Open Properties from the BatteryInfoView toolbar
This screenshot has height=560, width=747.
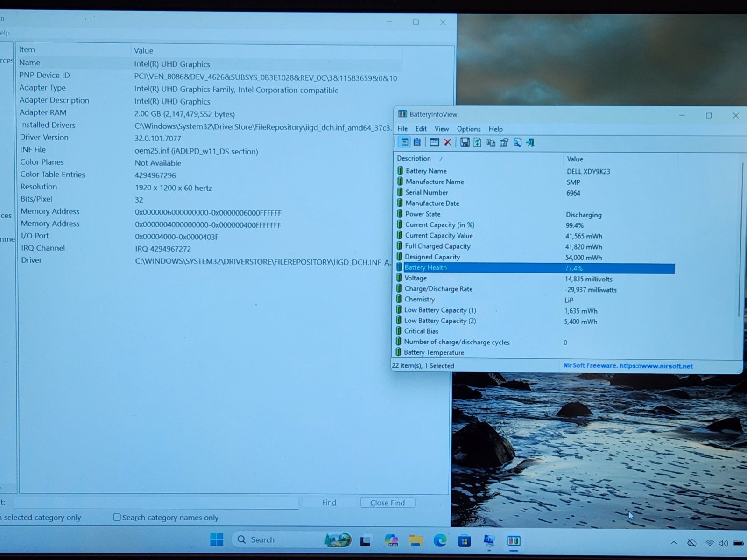click(x=504, y=142)
